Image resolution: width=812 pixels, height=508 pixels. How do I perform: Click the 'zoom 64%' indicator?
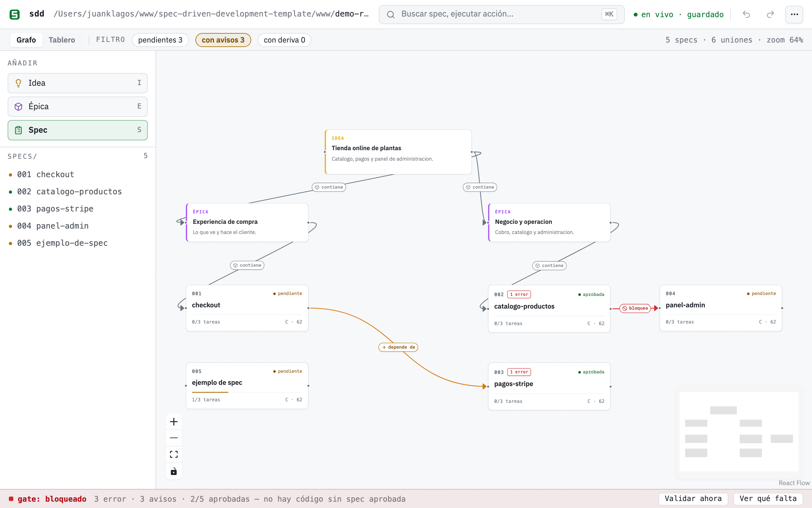(784, 40)
